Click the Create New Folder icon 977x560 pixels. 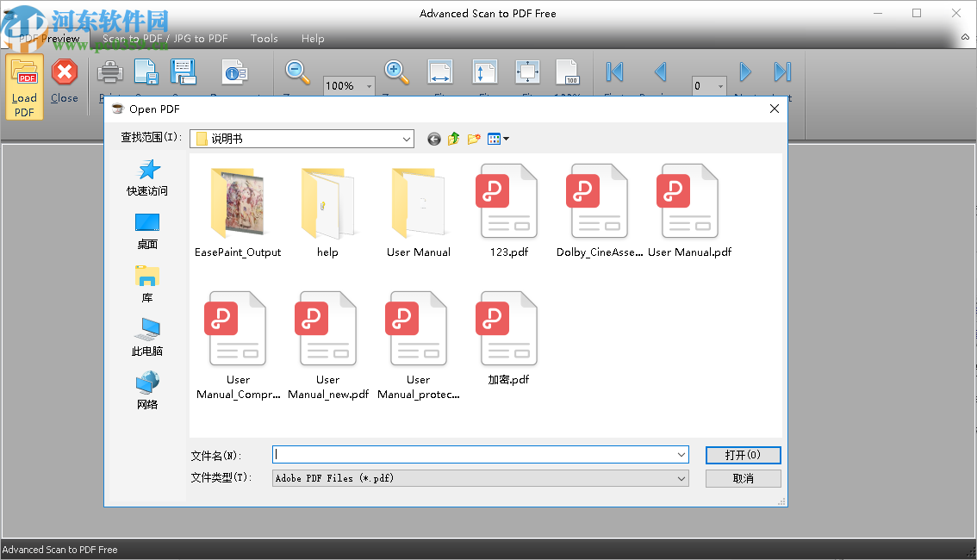473,139
